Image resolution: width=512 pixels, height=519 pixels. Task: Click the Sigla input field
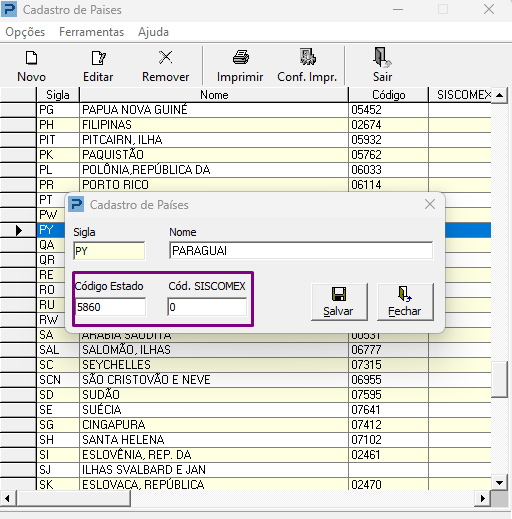click(x=109, y=251)
